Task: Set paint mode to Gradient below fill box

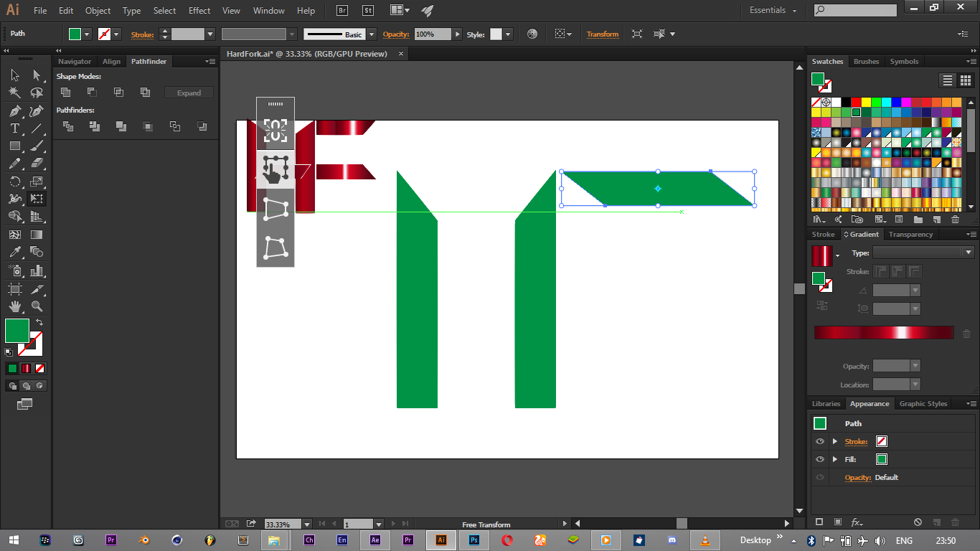Action: click(26, 369)
